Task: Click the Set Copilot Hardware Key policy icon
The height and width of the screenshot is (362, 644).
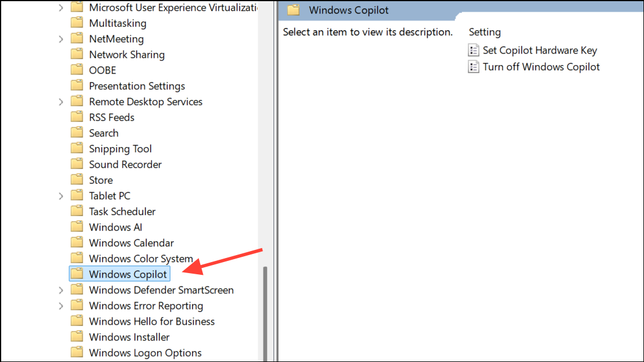Action: [474, 51]
